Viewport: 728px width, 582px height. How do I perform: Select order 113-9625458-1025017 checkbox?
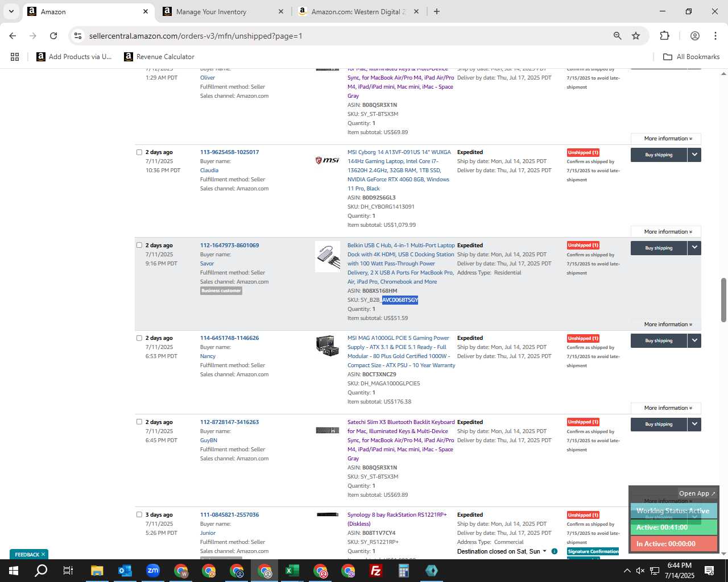pyautogui.click(x=139, y=152)
